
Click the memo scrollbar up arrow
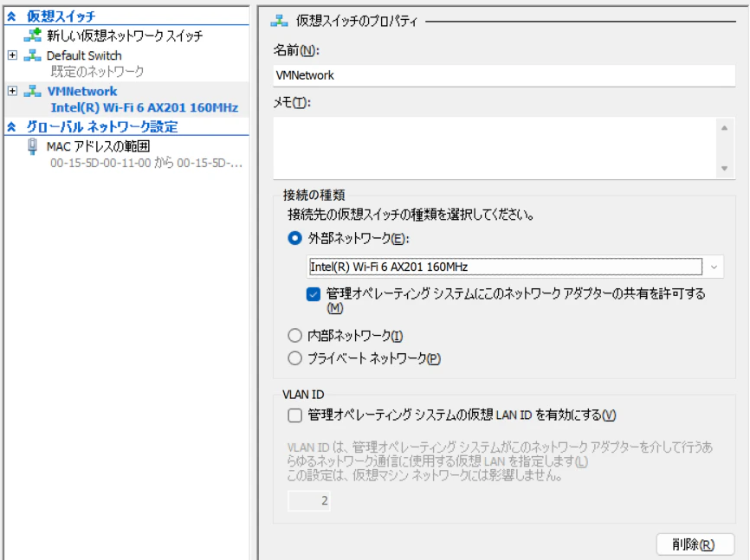coord(724,128)
